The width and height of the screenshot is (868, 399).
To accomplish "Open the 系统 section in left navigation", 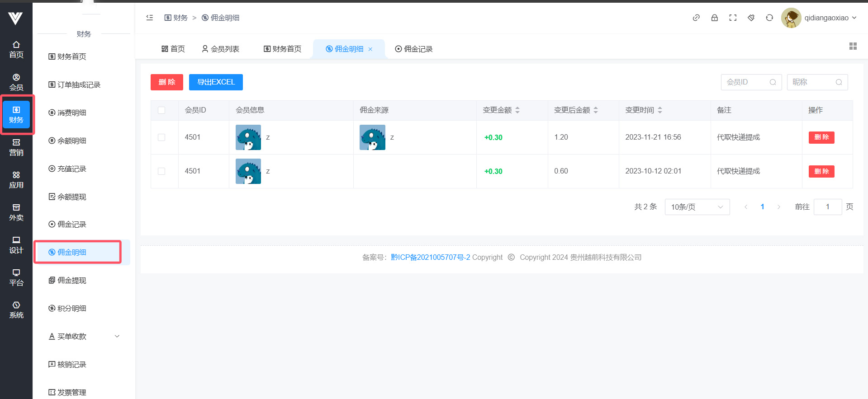I will 16,310.
